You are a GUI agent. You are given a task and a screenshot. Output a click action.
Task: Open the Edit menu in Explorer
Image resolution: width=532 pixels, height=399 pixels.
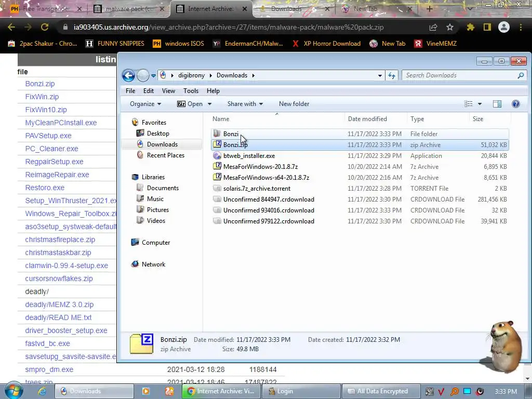[148, 90]
